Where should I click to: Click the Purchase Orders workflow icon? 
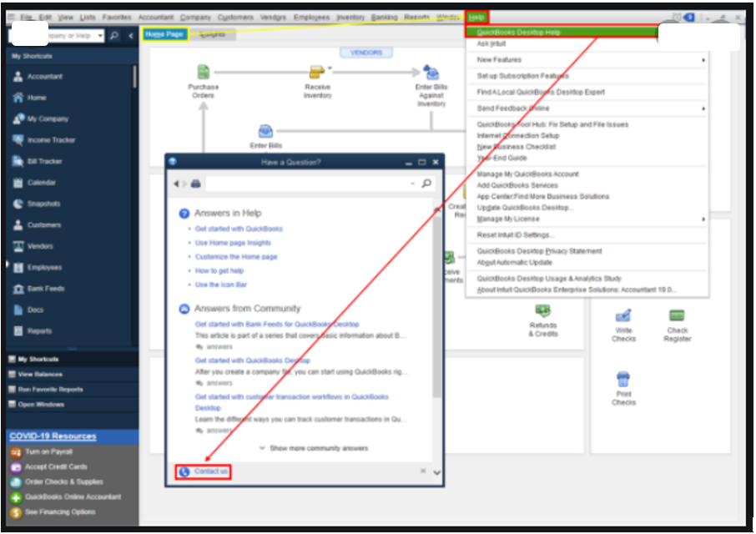coord(204,73)
